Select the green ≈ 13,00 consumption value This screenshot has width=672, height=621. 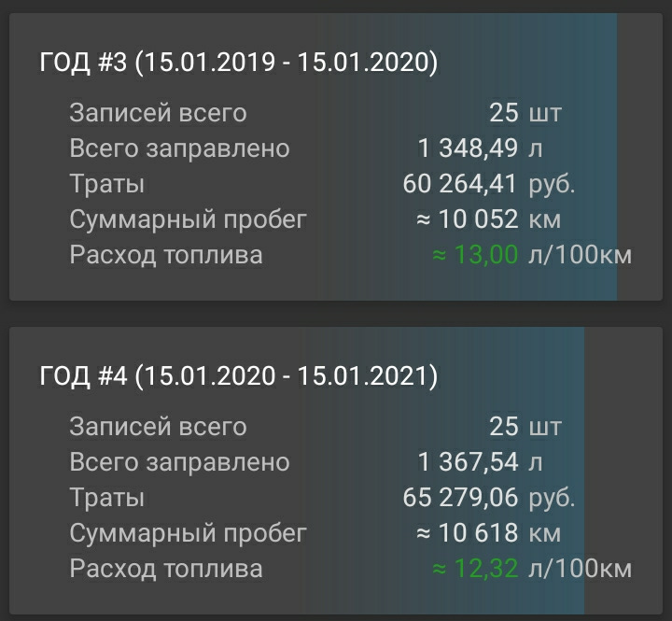pos(474,255)
